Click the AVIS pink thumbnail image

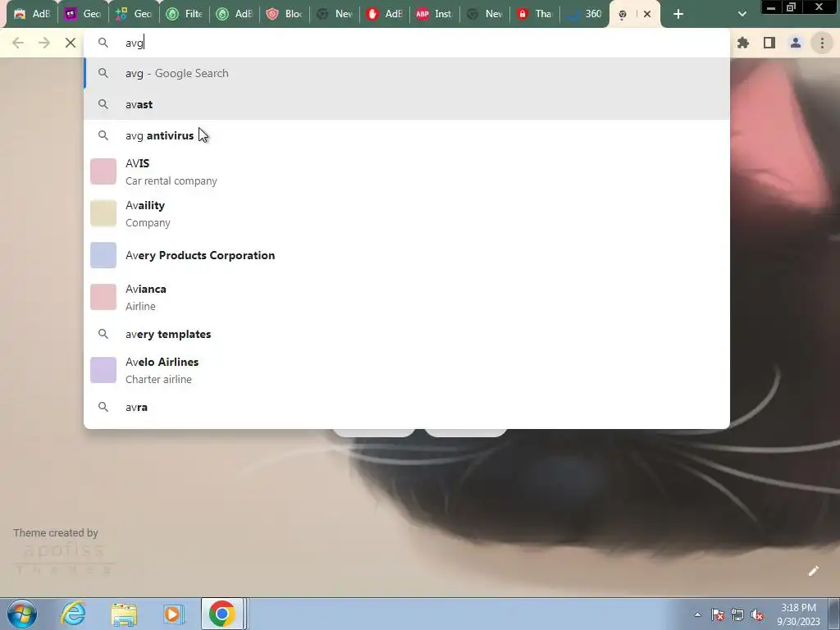(103, 171)
